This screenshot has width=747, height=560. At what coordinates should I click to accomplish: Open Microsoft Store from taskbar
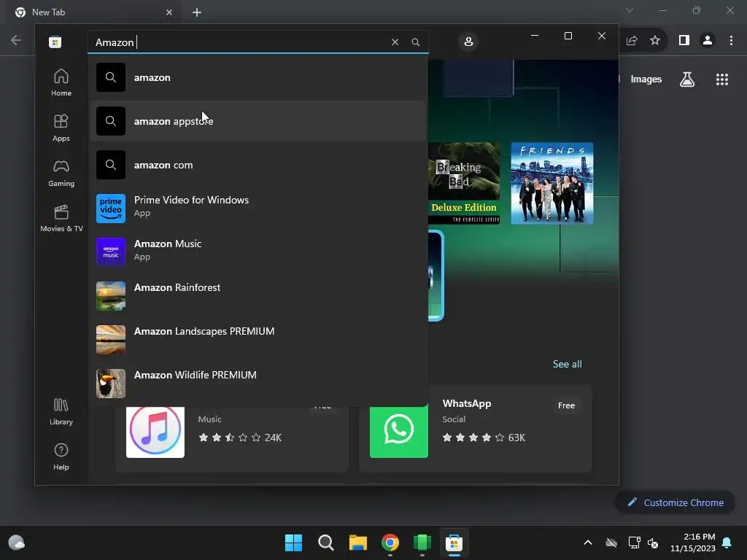pos(454,542)
